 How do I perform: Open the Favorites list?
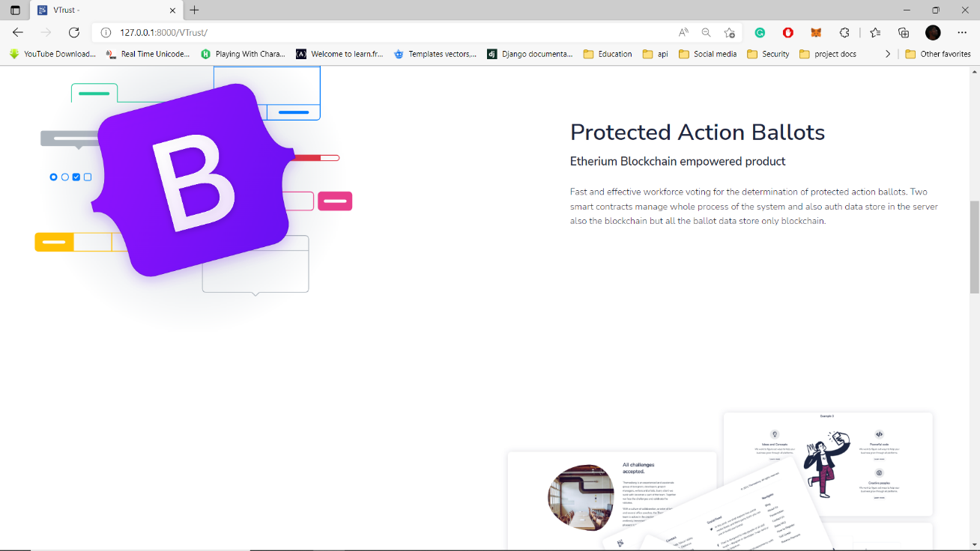pyautogui.click(x=875, y=33)
